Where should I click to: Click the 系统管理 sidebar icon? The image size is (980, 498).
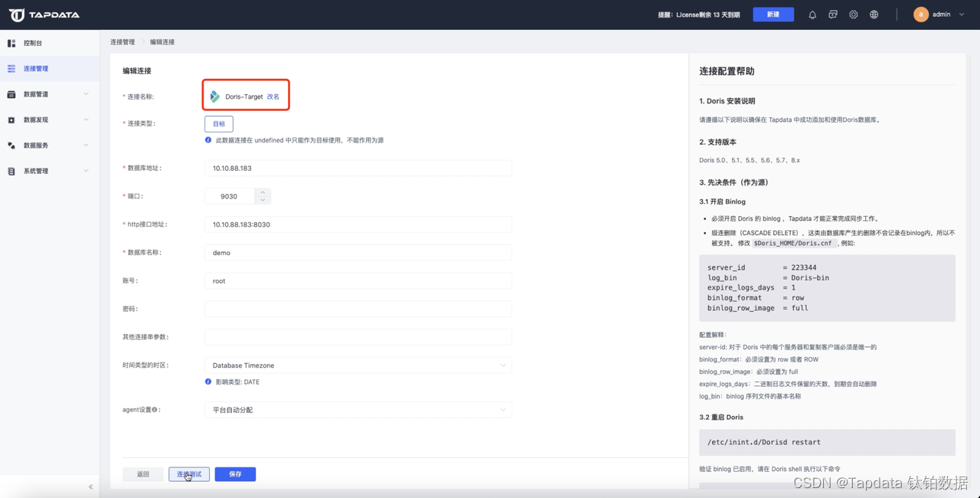coord(11,171)
